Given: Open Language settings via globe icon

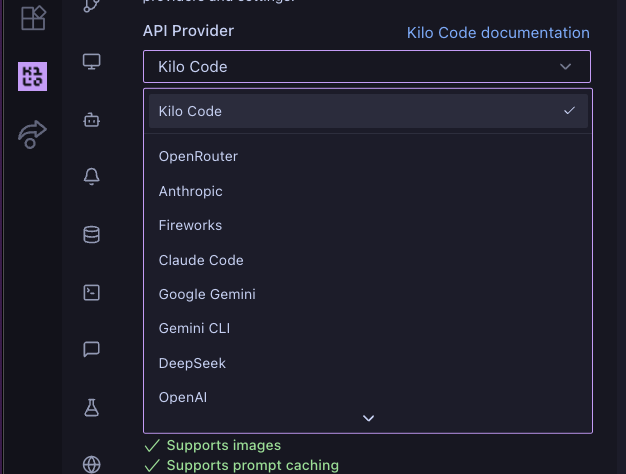Looking at the screenshot, I should coord(91,464).
